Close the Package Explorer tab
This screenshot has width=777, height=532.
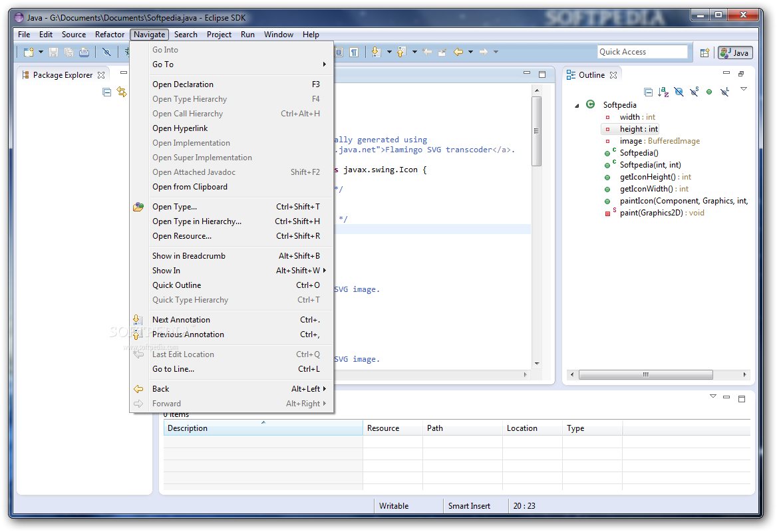101,75
